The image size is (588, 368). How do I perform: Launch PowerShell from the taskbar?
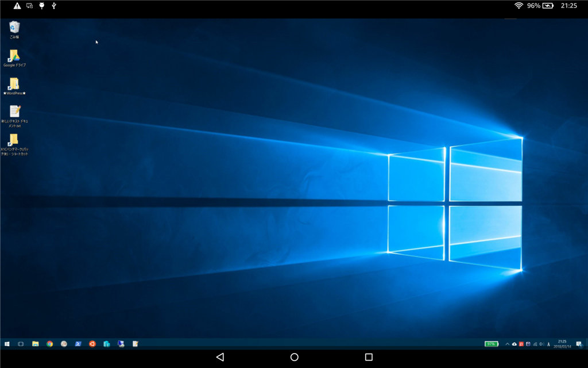click(78, 344)
